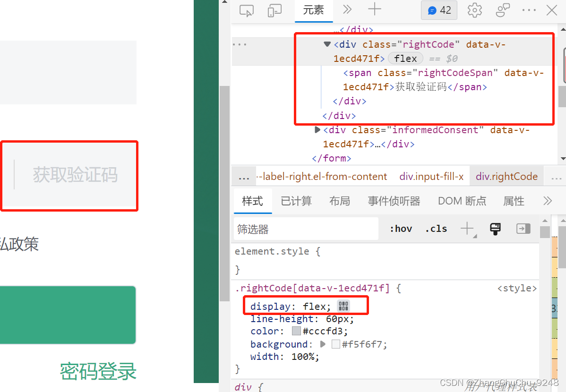The height and width of the screenshot is (392, 566).
Task: Click the #cccfd3 color swatch
Action: pos(297,331)
